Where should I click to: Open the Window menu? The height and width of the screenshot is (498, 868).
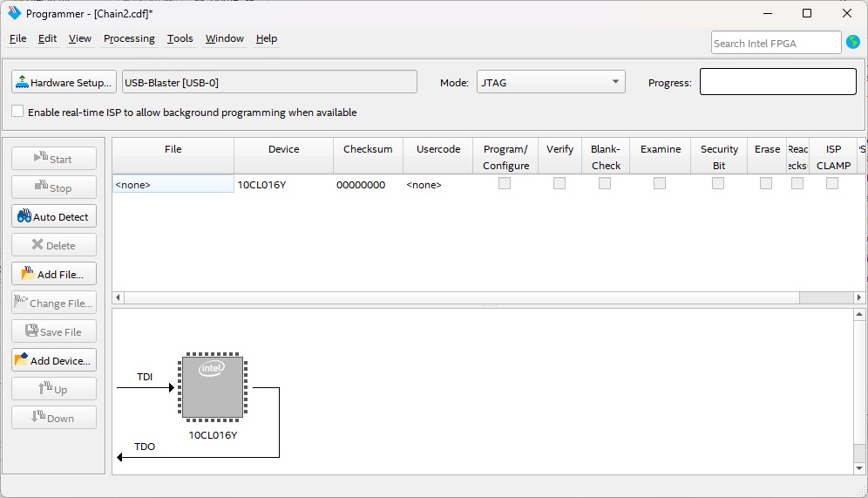pos(224,38)
